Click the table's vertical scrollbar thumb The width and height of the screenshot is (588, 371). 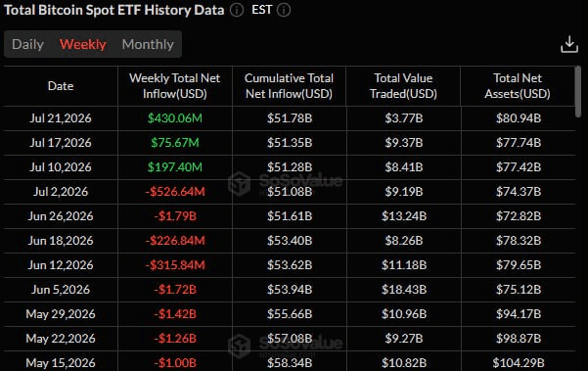(578, 92)
